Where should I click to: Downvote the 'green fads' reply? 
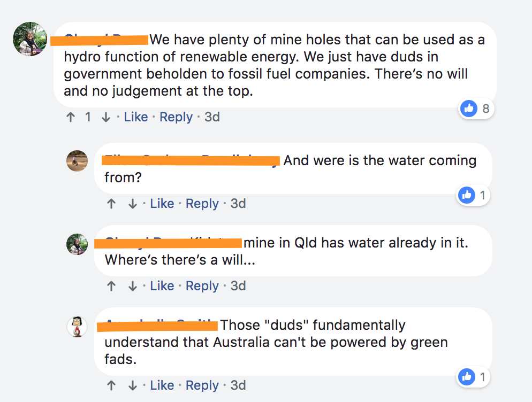click(x=132, y=385)
